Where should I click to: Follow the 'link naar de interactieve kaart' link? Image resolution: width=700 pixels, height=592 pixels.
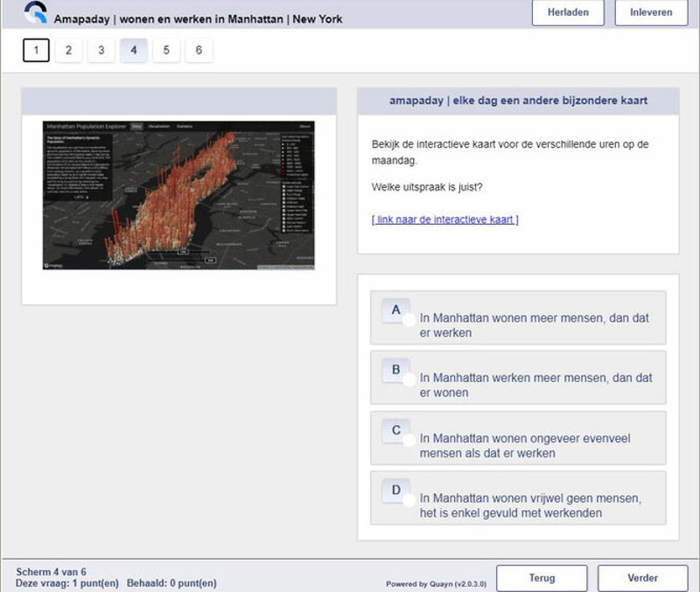click(x=444, y=219)
